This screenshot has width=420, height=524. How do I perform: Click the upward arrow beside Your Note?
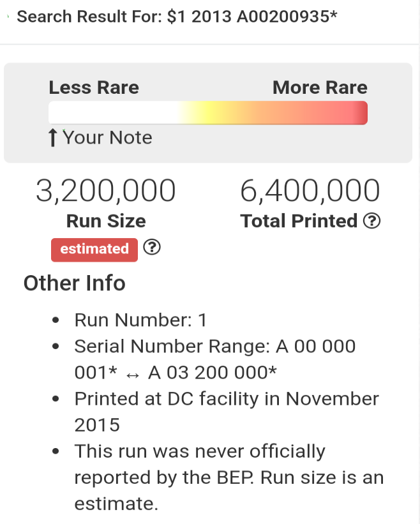(52, 137)
